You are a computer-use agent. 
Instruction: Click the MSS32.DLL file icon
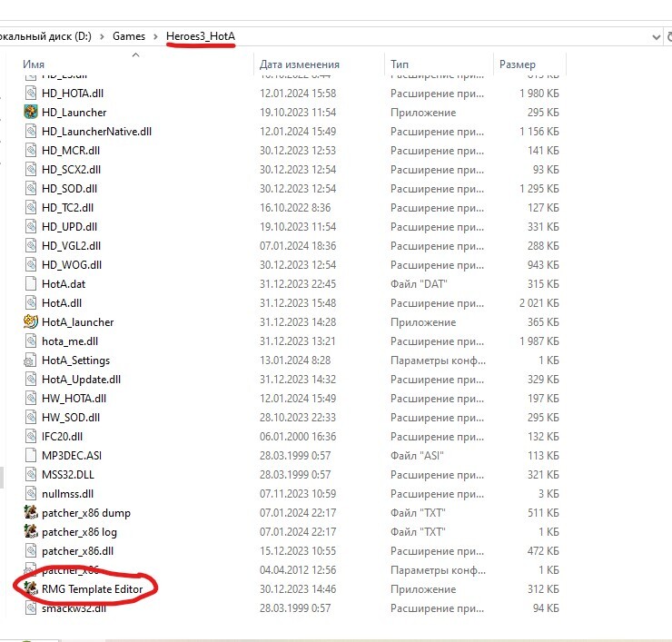click(x=31, y=474)
